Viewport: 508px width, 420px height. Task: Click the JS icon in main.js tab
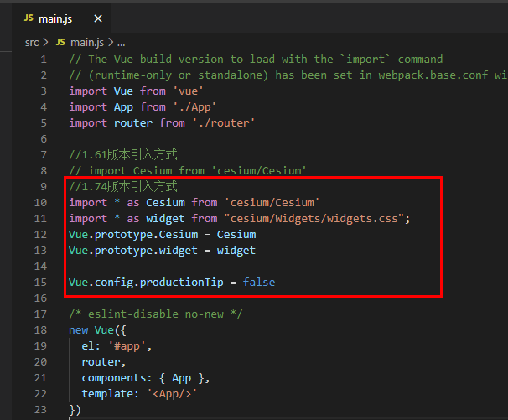[29, 18]
